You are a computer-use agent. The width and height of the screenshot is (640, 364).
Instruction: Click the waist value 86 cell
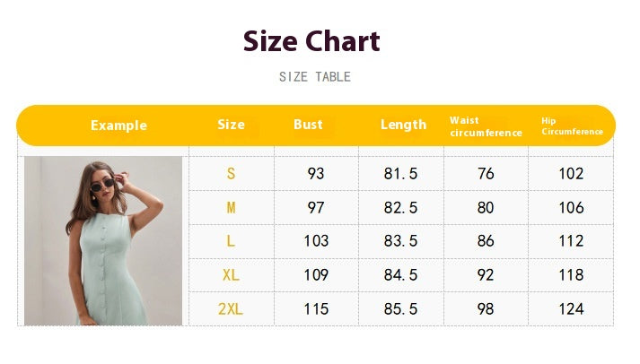tap(486, 241)
